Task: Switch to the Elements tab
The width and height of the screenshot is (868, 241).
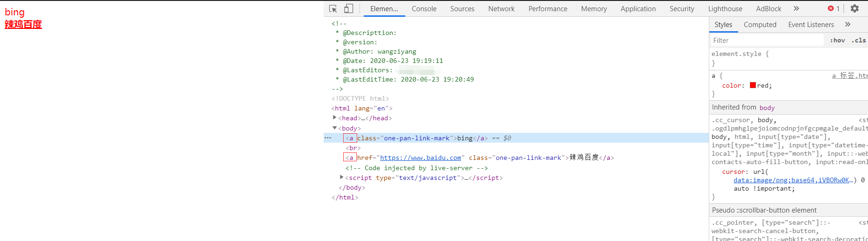Action: (384, 9)
